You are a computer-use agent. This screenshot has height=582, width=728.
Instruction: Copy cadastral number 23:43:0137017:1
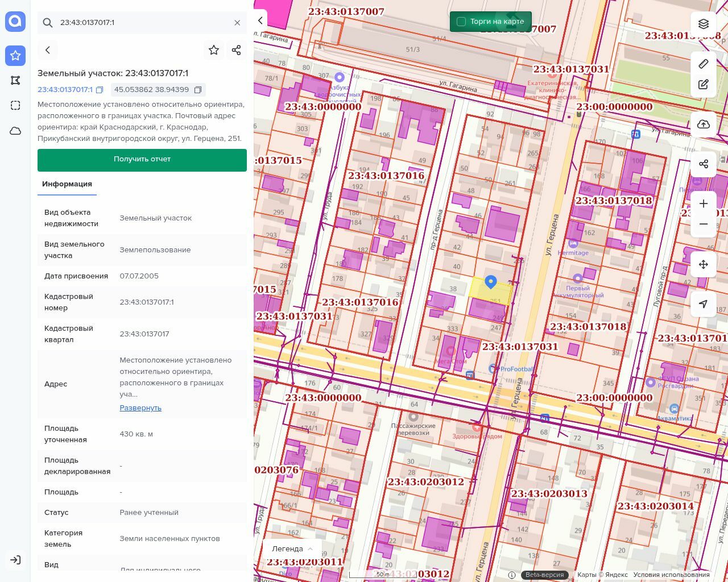pos(100,90)
